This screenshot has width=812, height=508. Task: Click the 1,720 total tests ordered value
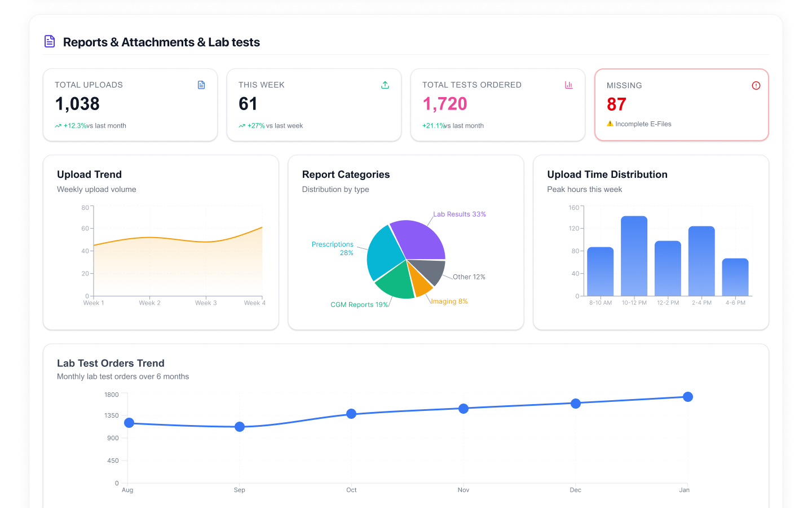click(x=445, y=104)
